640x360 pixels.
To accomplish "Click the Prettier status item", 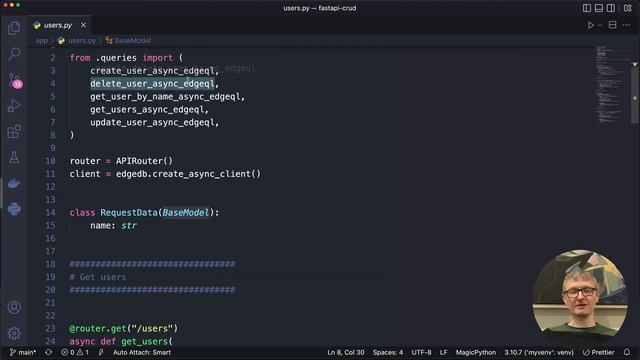I will [x=598, y=353].
